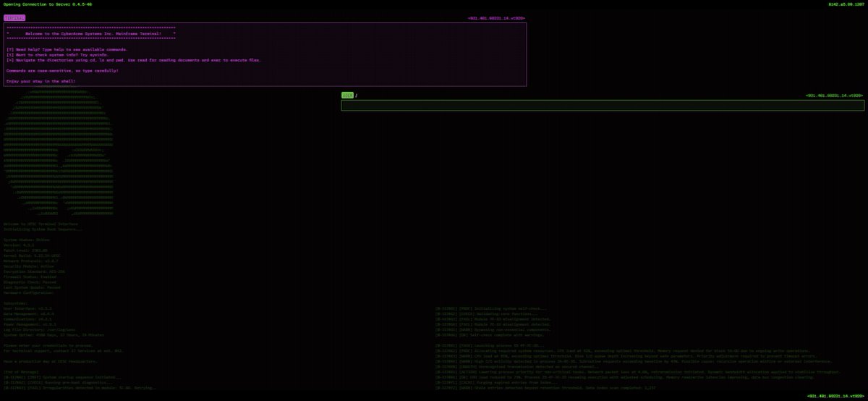Click the '[PROC] Initializing system self-check...' log line
Image resolution: width=868 pixels, height=401 pixels.
[491, 308]
